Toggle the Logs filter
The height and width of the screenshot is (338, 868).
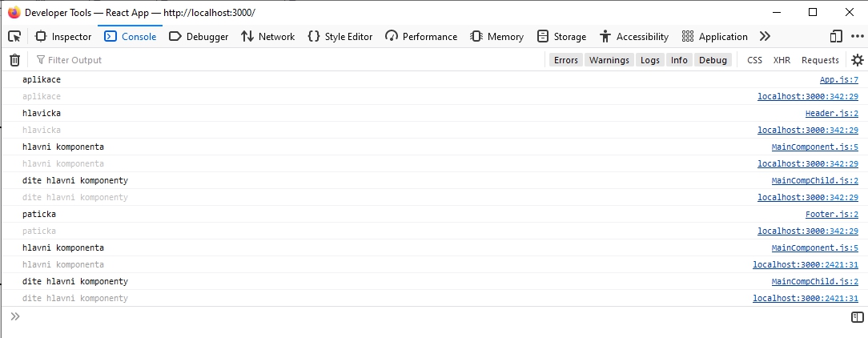click(x=650, y=60)
